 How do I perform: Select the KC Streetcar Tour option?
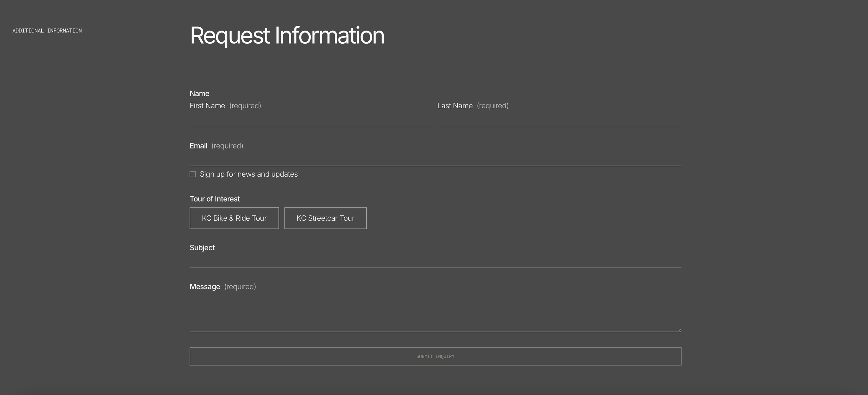point(325,218)
